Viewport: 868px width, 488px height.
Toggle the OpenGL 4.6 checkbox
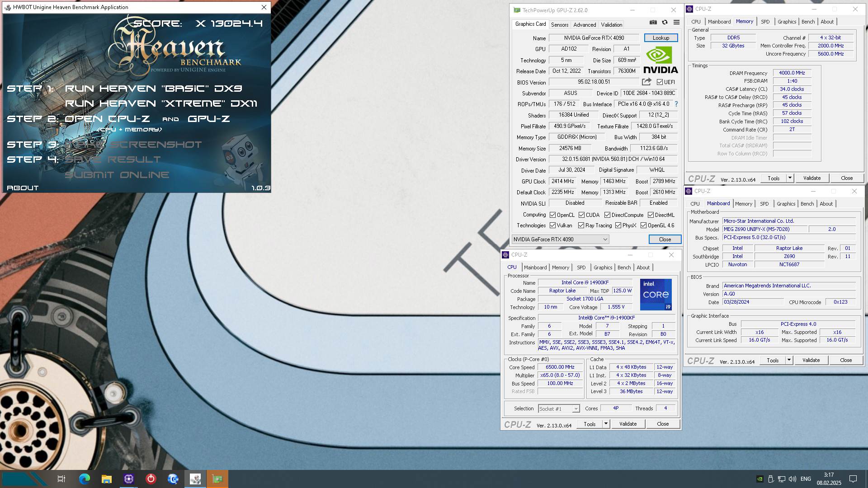pyautogui.click(x=643, y=225)
